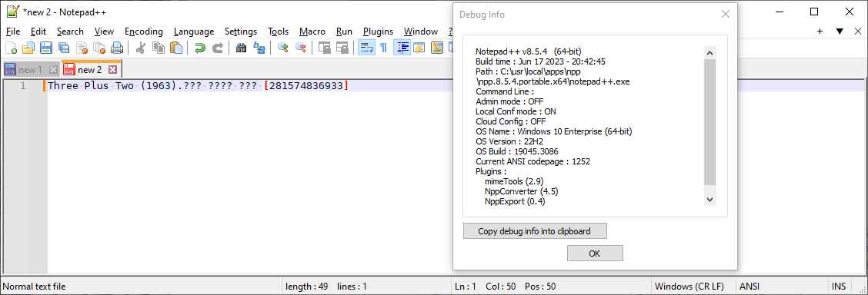Close the Debug Info dialog with its X

pos(725,15)
